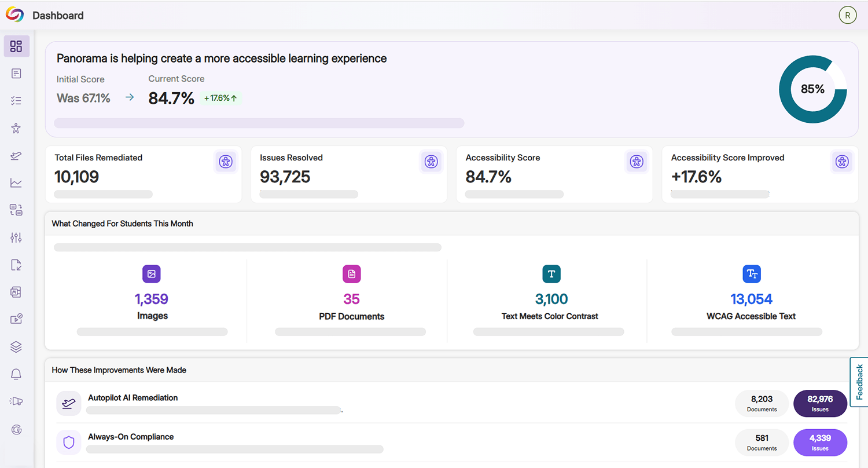Open the sliders settings icon in sidebar

coord(16,237)
